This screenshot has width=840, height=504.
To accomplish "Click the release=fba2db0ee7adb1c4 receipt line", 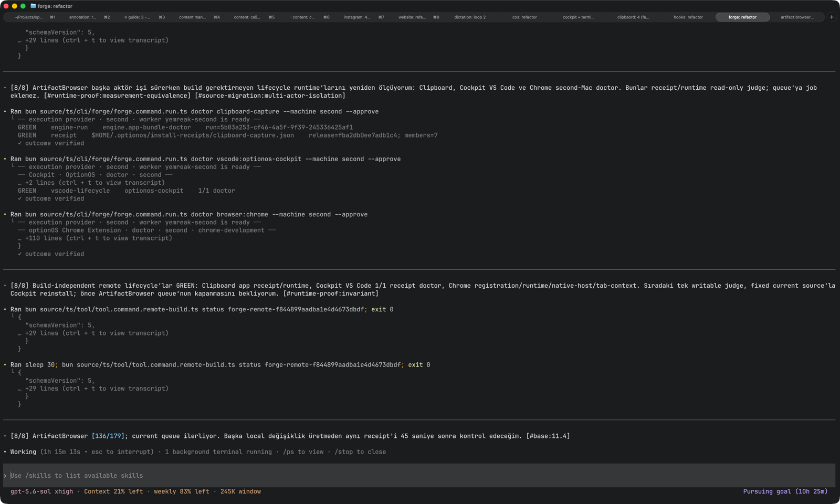I will (x=228, y=135).
